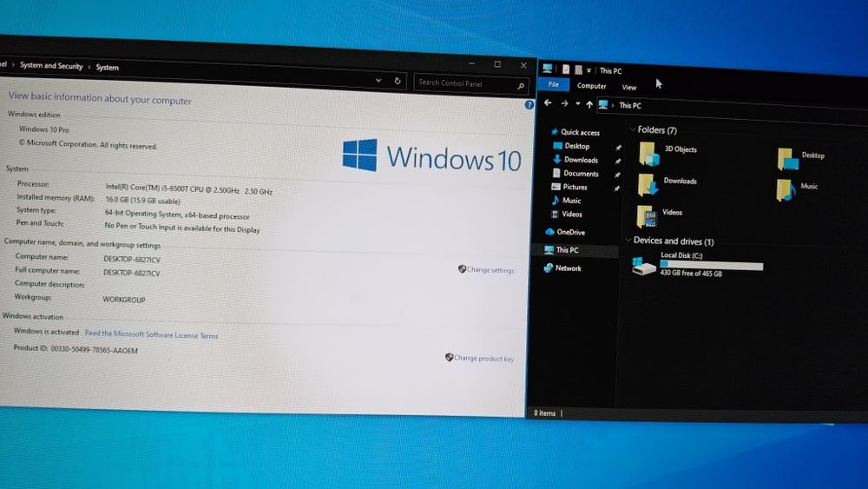Refresh the Control Panel address bar

(x=398, y=81)
